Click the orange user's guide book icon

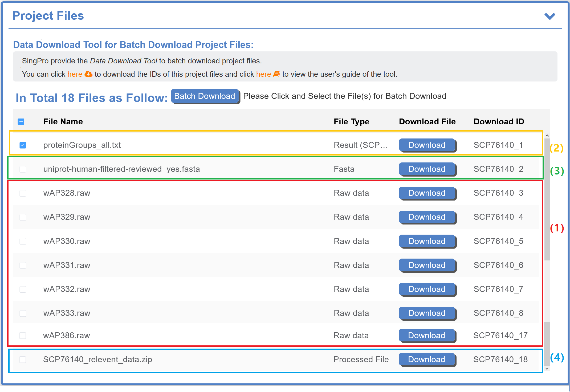(276, 74)
